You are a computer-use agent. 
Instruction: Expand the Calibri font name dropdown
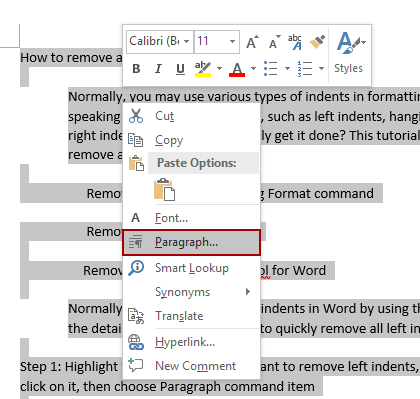pos(187,42)
